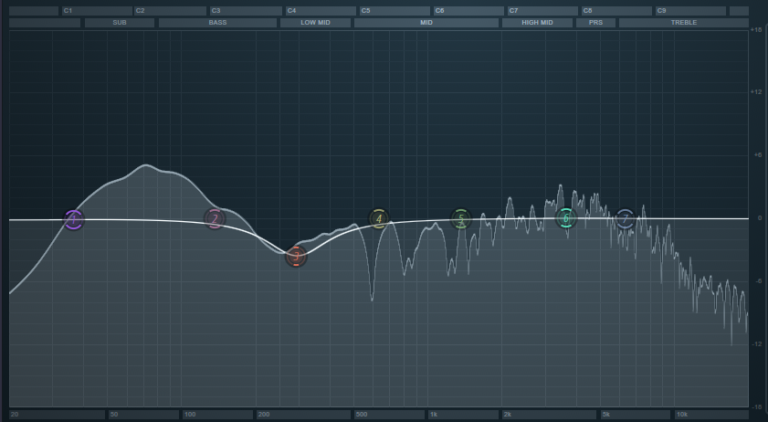The width and height of the screenshot is (768, 422).
Task: Select the teal band 6 EQ node
Action: pyautogui.click(x=566, y=218)
